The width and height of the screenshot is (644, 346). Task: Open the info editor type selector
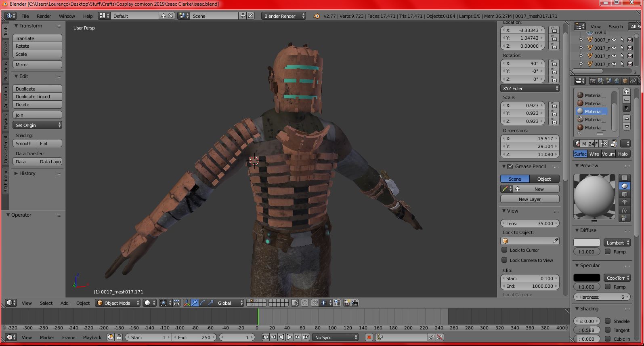[x=11, y=16]
